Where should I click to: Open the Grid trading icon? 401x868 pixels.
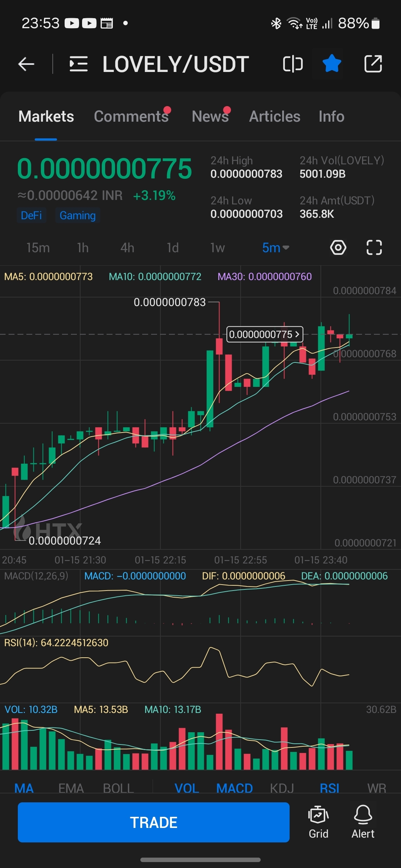coord(318,822)
